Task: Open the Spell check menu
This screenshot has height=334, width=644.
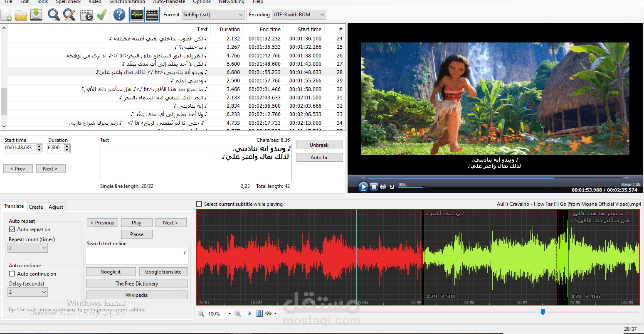Action: click(x=68, y=2)
